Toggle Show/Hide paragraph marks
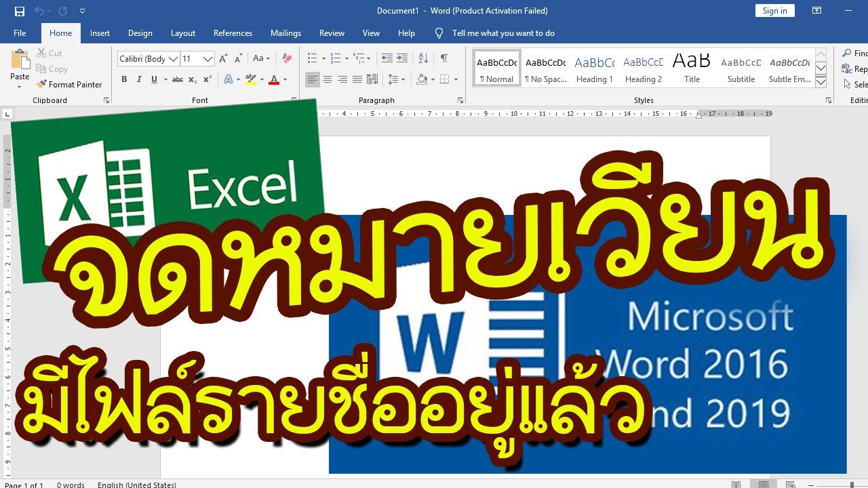The height and width of the screenshot is (488, 868). point(444,59)
